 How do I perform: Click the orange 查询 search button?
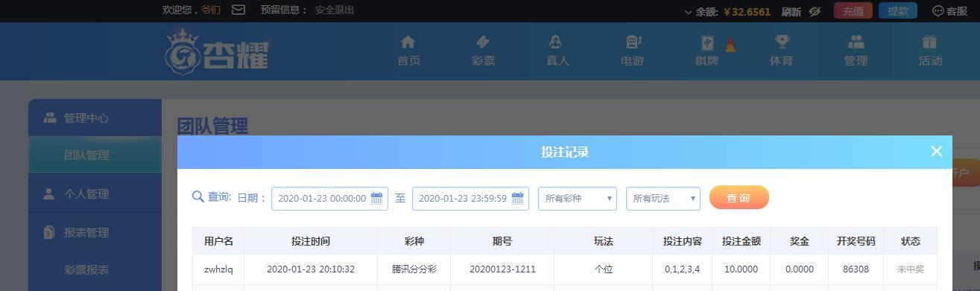pos(739,198)
